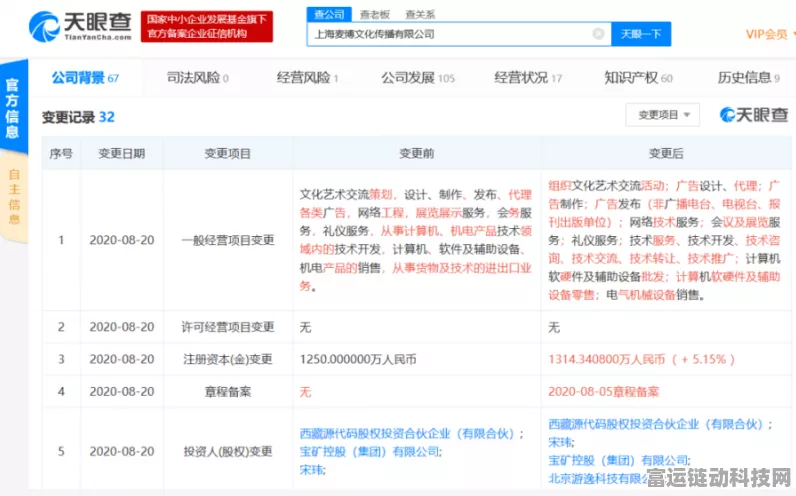Click the 1250.000000万人民币 value
The image size is (796, 496).
click(x=358, y=359)
